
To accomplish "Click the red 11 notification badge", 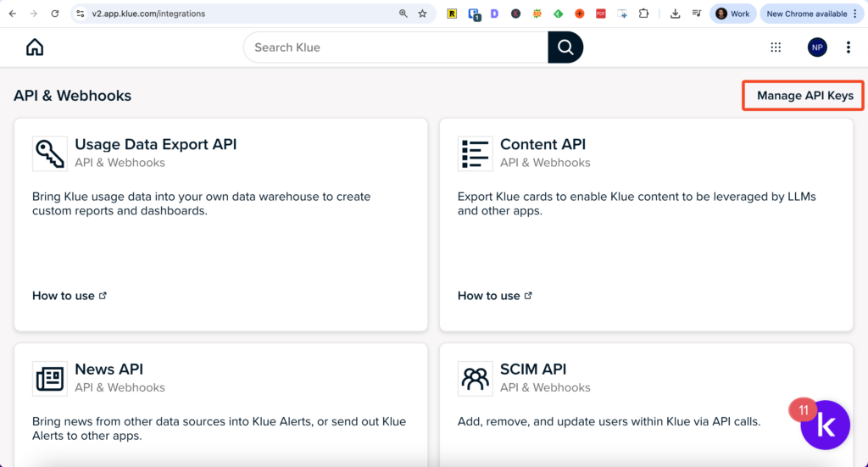I will (804, 410).
